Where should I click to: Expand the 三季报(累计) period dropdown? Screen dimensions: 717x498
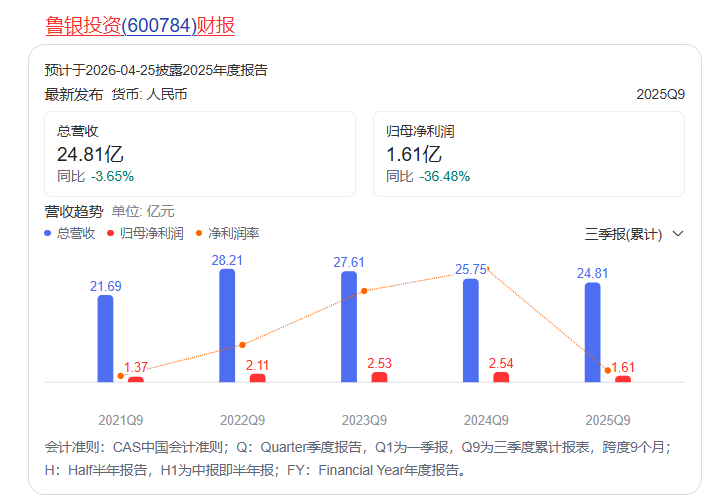pos(624,234)
